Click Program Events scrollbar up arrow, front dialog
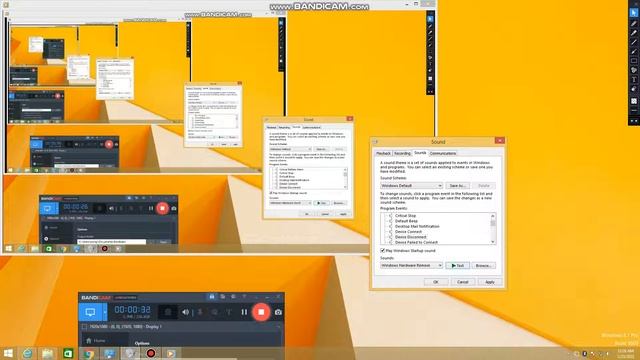 coord(493,216)
